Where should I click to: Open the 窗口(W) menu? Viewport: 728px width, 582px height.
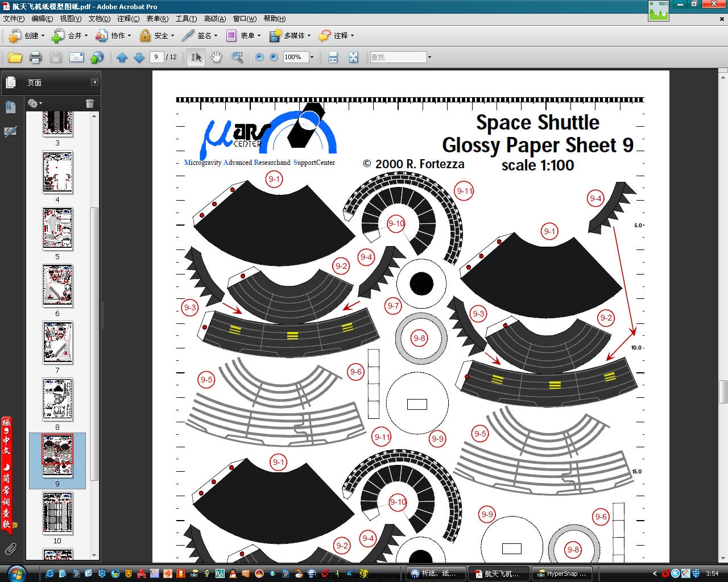pos(245,19)
